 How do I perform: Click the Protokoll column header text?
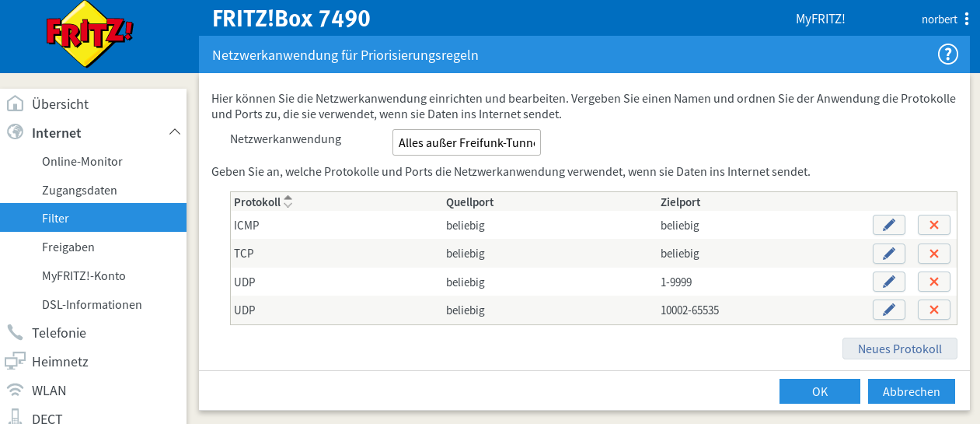pyautogui.click(x=257, y=201)
